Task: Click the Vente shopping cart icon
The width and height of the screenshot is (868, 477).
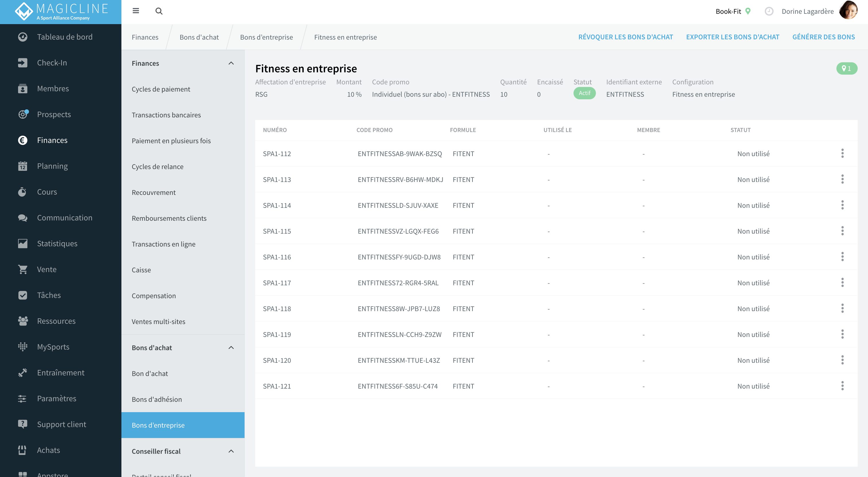Action: point(23,269)
